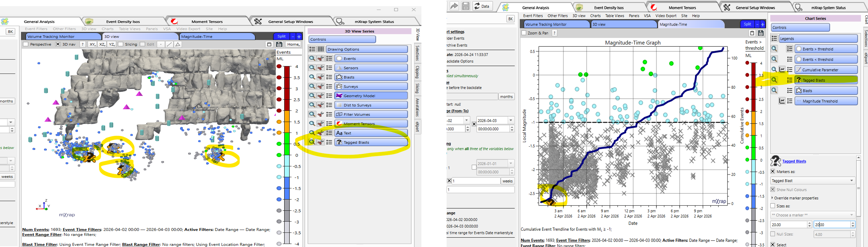Viewport: 868px width, 247px height.
Task: Click the BK button in left window
Action: pos(10,32)
